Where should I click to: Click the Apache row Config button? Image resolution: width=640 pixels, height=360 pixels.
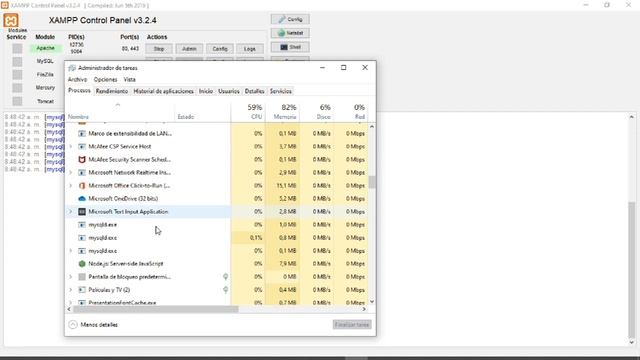[220, 49]
